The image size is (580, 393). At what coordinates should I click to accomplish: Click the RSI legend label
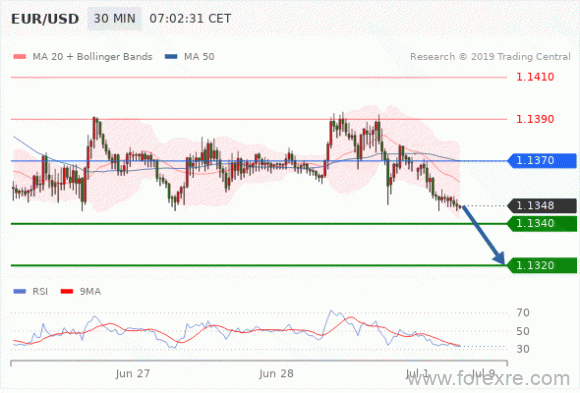coord(40,292)
